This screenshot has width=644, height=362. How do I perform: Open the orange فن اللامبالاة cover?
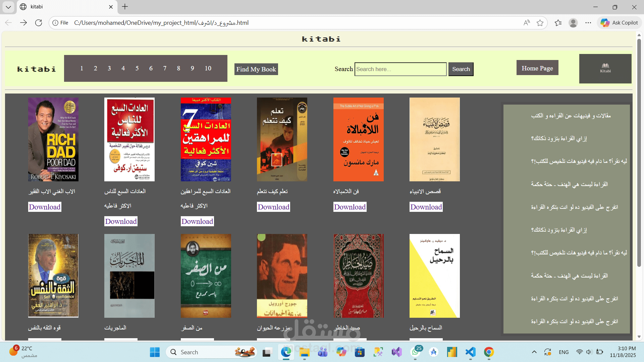(359, 139)
